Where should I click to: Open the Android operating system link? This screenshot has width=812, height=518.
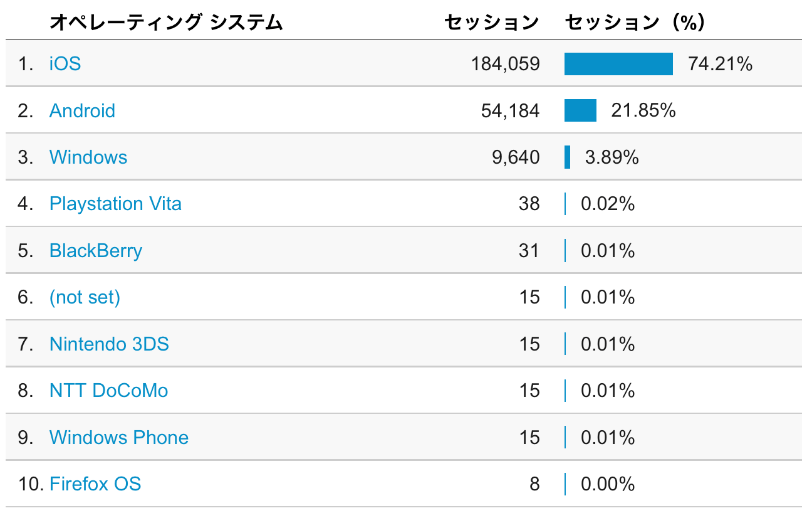click(x=82, y=111)
